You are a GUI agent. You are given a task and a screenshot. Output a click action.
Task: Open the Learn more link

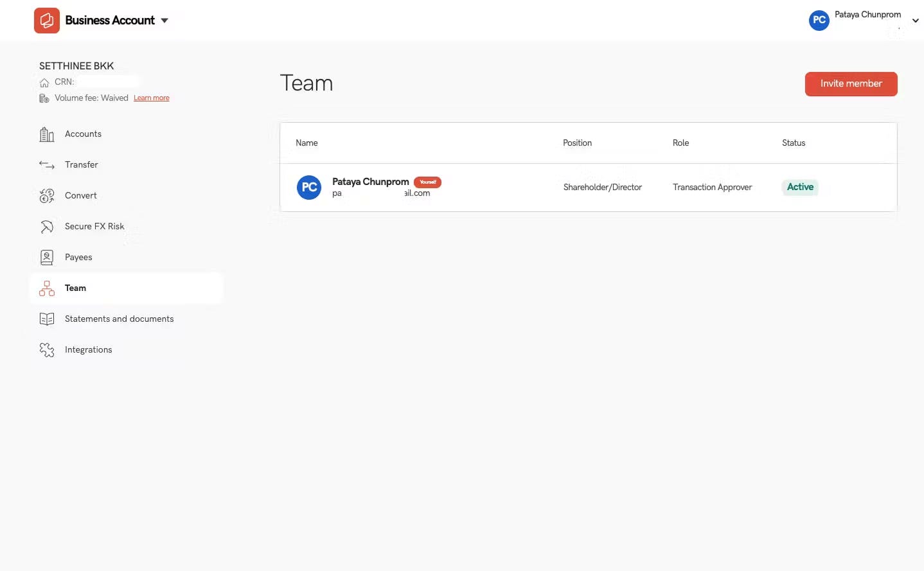[x=152, y=98]
